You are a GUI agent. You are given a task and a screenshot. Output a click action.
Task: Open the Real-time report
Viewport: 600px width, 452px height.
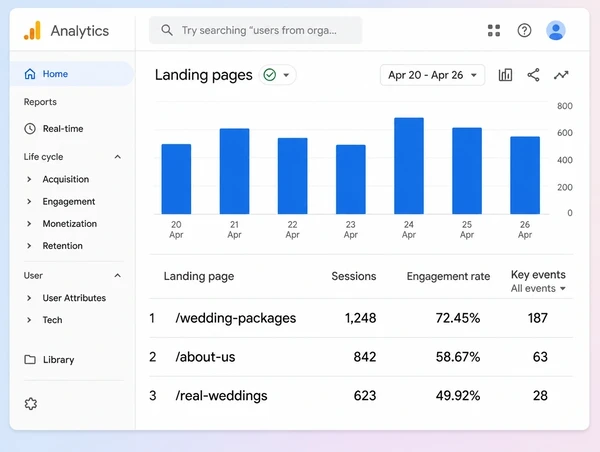click(x=63, y=129)
